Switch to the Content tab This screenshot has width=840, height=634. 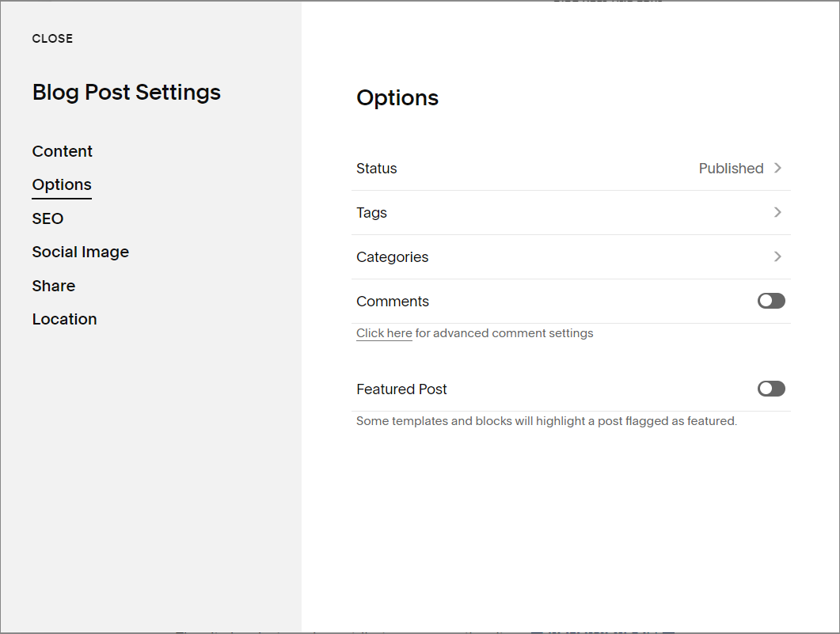point(62,151)
